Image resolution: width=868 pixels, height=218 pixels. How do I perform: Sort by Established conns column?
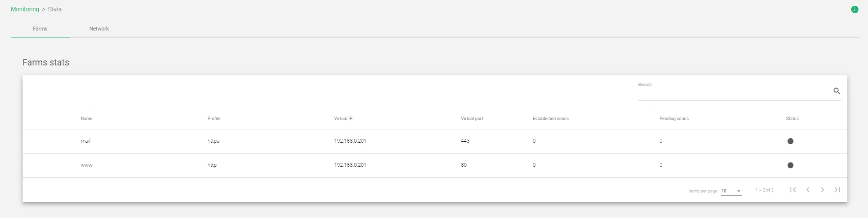point(550,119)
